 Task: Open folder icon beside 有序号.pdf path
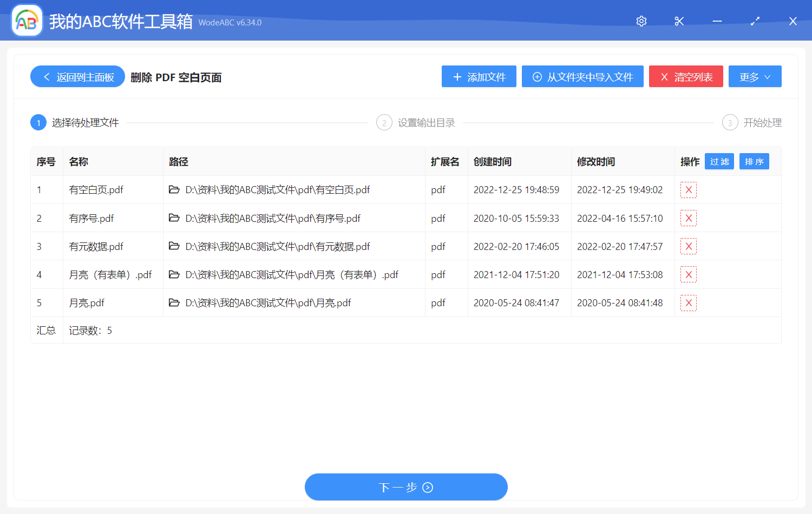tap(174, 218)
